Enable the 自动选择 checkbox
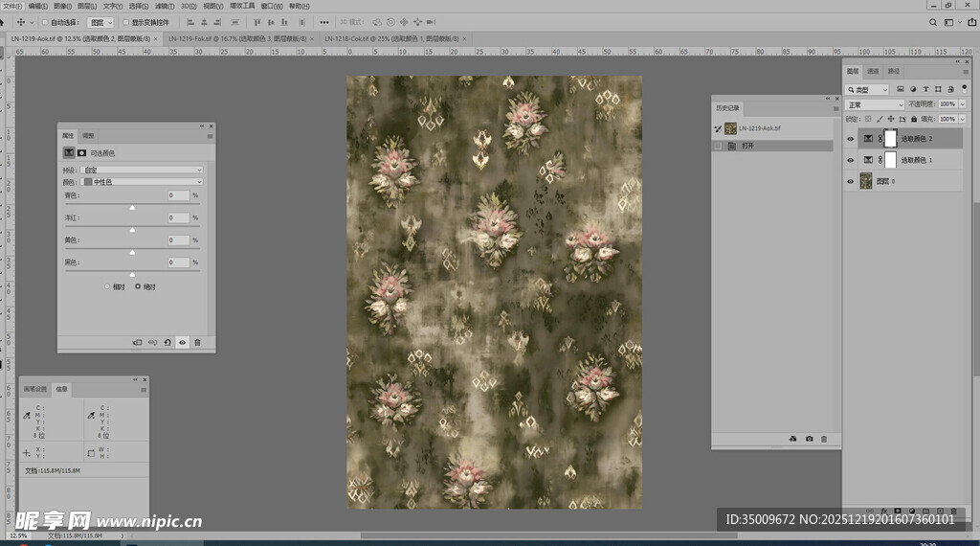 pos(44,22)
